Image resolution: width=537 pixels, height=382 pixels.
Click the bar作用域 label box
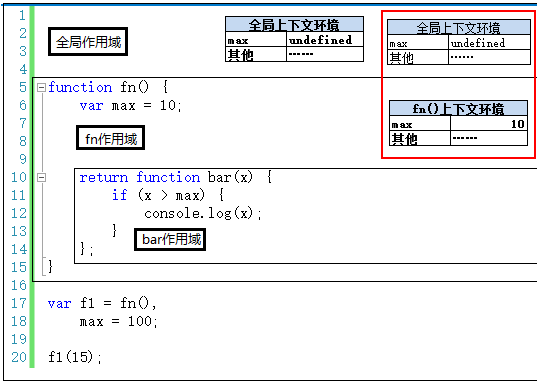point(170,239)
